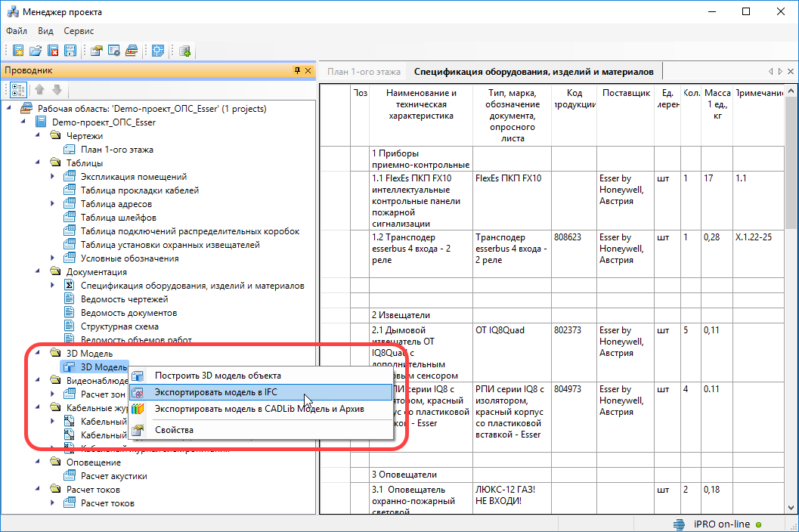Open the Сервис menu

click(79, 31)
